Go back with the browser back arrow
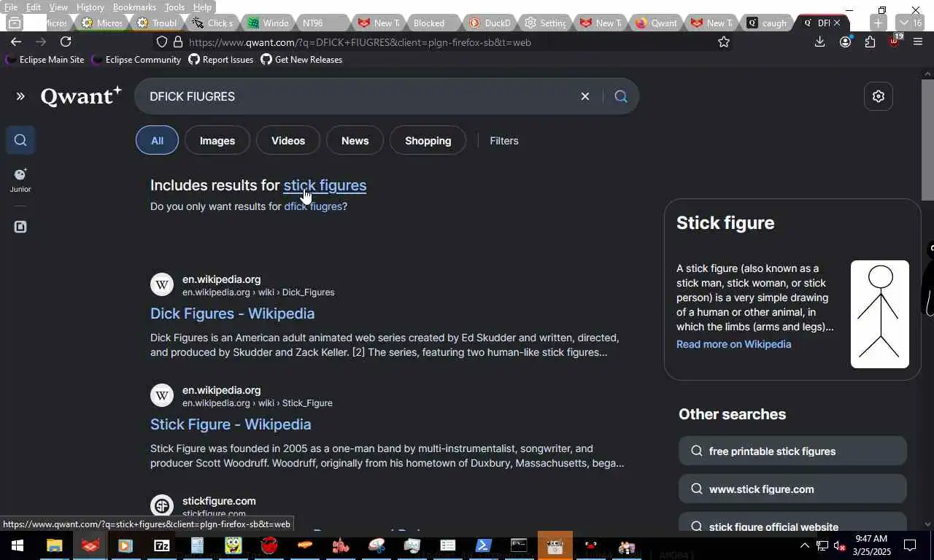The height and width of the screenshot is (560, 934). coord(16,42)
